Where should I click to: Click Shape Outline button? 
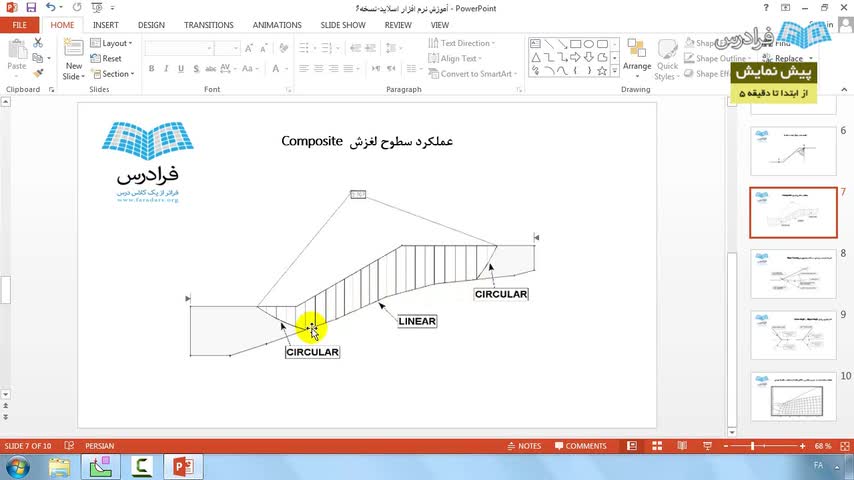coord(718,58)
